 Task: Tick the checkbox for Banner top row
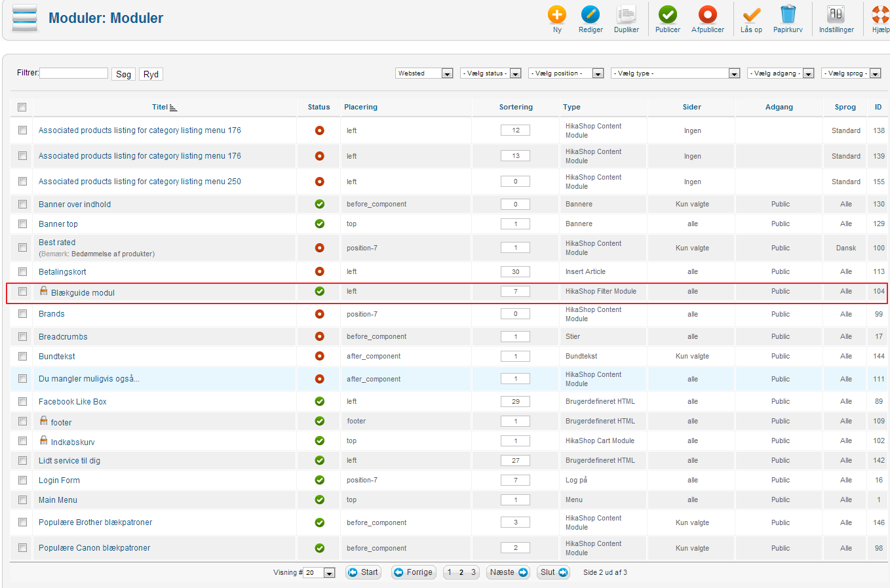tap(22, 224)
